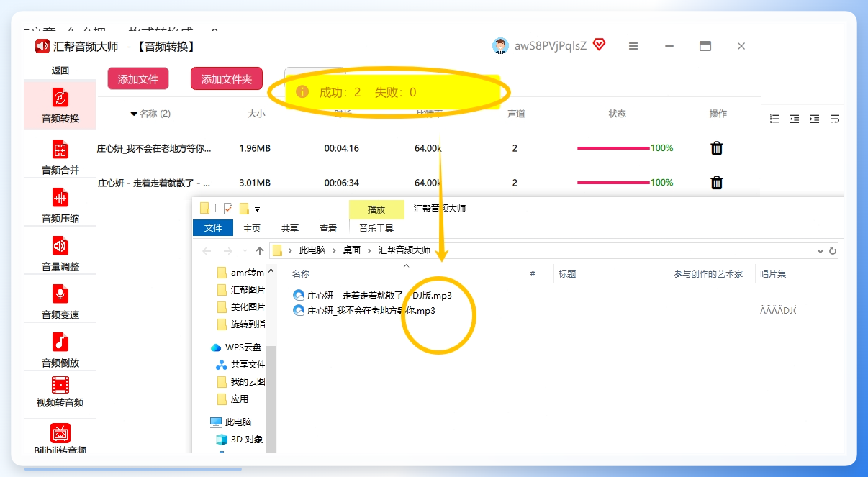The image size is (868, 477).
Task: Open the 主页 tab in Explorer
Action: [252, 228]
